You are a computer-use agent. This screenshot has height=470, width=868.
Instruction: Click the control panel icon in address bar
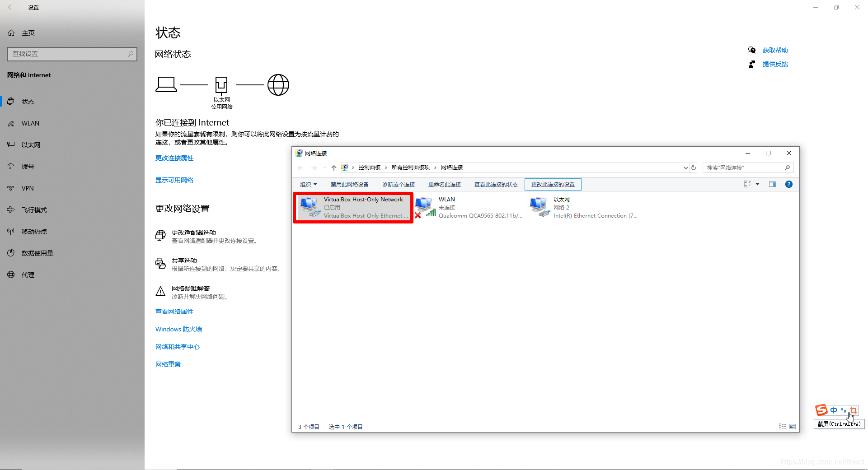coord(345,168)
